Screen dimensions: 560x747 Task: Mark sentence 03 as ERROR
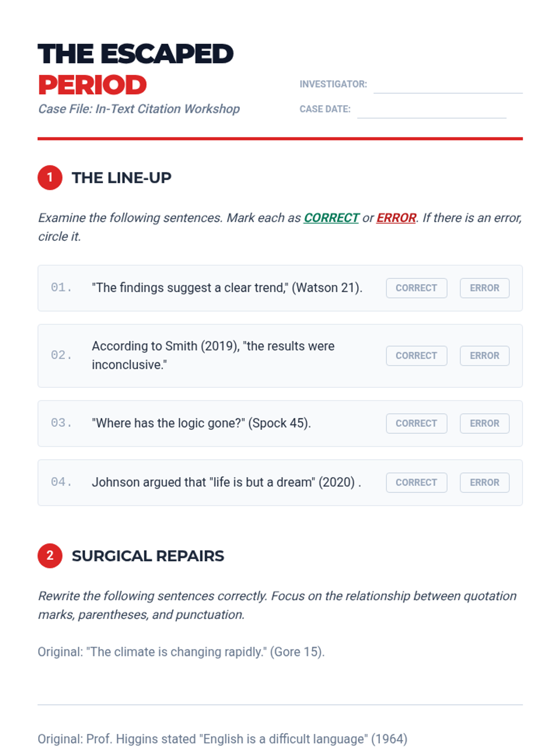tap(484, 423)
